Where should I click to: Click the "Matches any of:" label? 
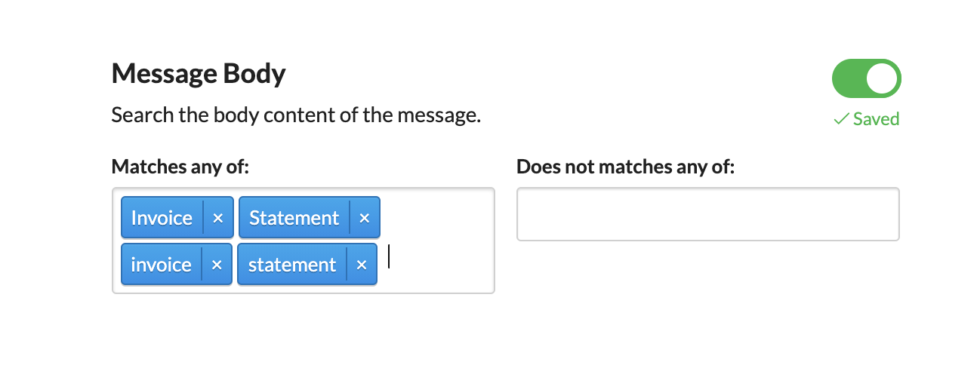180,167
